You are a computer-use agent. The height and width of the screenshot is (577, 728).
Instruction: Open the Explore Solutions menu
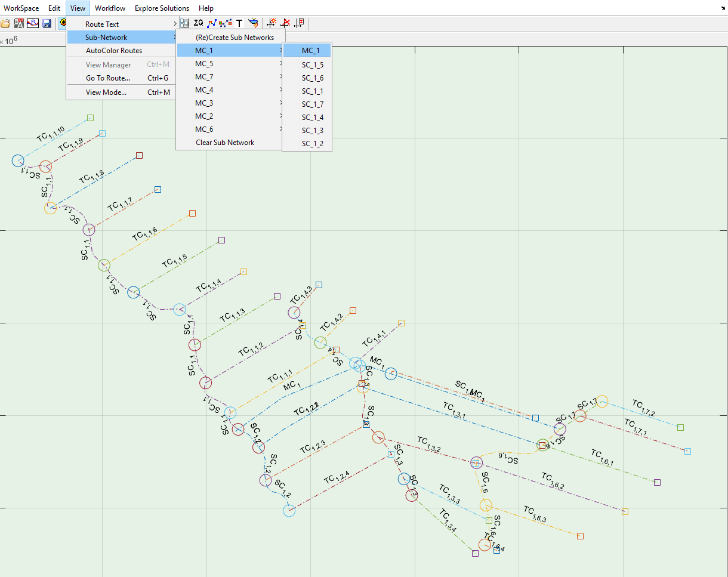pos(162,8)
